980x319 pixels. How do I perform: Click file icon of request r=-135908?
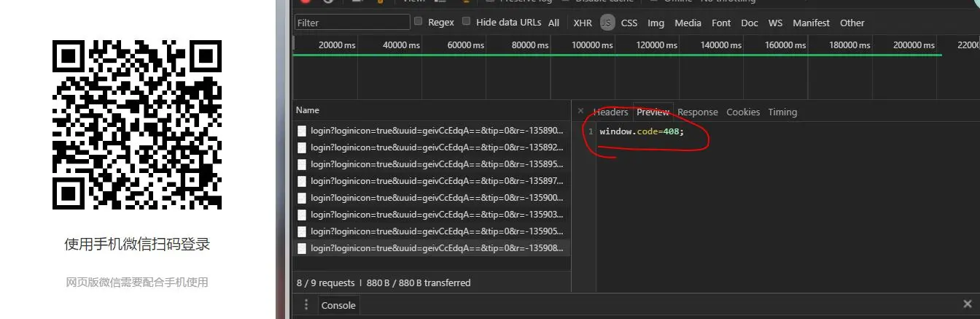tap(302, 248)
